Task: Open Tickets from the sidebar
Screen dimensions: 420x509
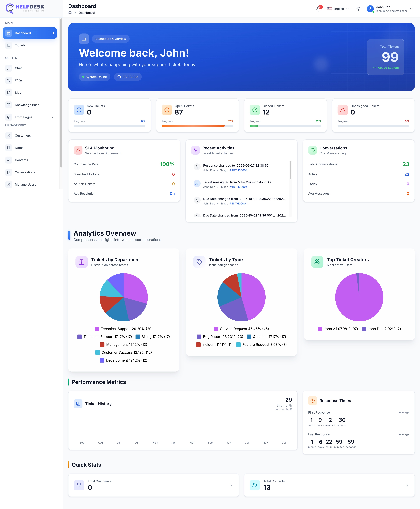Action: click(x=20, y=45)
